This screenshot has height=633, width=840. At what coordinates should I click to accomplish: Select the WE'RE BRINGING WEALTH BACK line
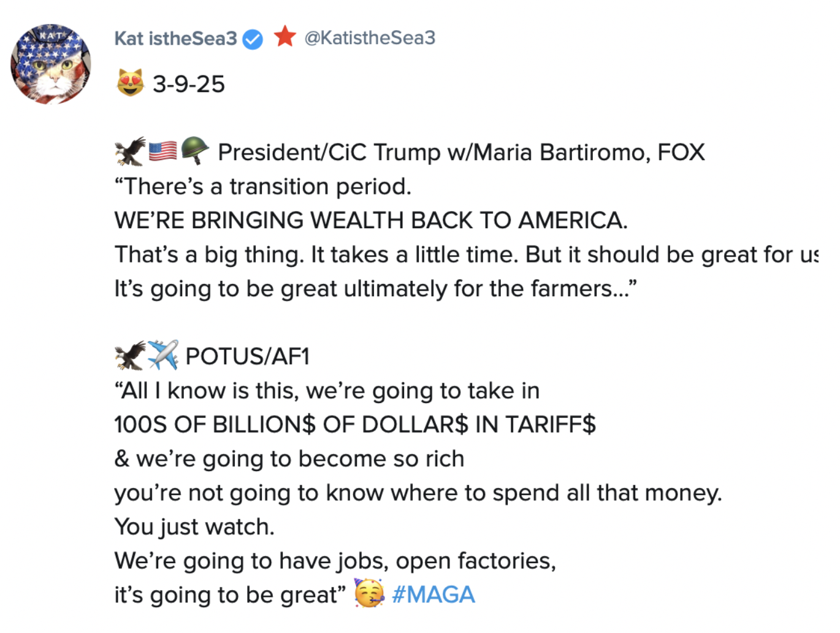coord(371,220)
